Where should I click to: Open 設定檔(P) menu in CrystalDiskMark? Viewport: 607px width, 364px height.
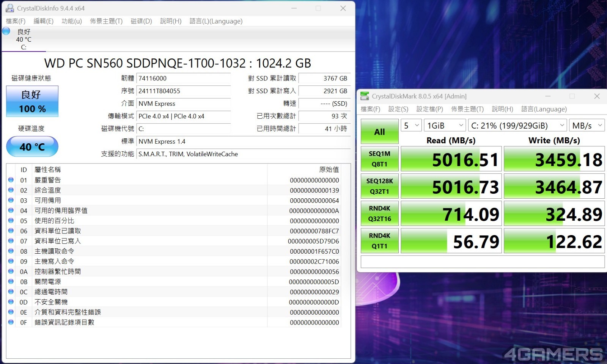pyautogui.click(x=429, y=109)
